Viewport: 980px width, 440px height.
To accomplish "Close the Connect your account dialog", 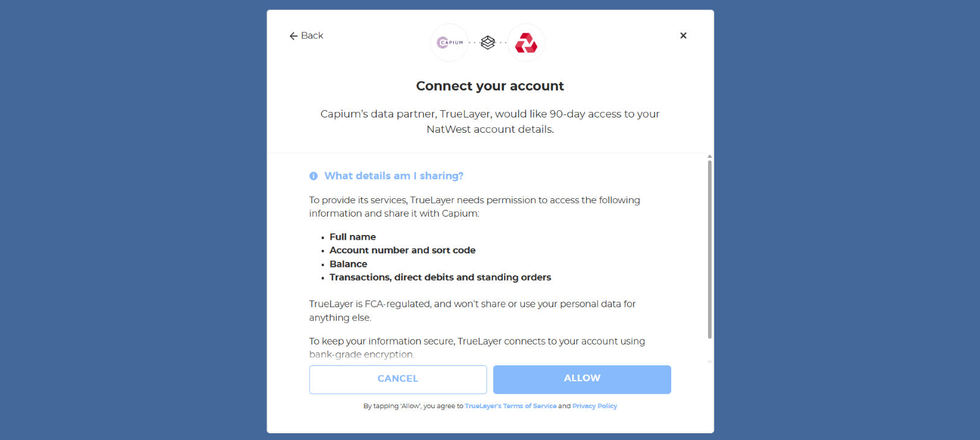I will 684,35.
